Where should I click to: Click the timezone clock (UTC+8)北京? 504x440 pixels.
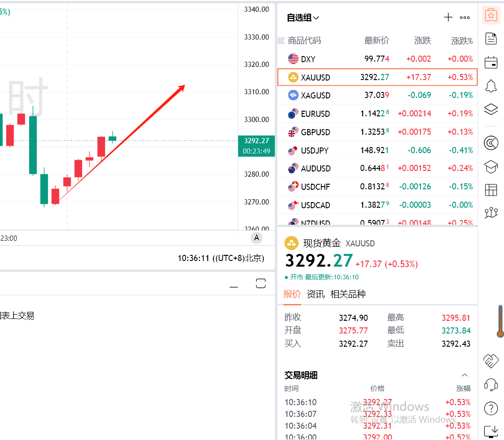tap(221, 258)
